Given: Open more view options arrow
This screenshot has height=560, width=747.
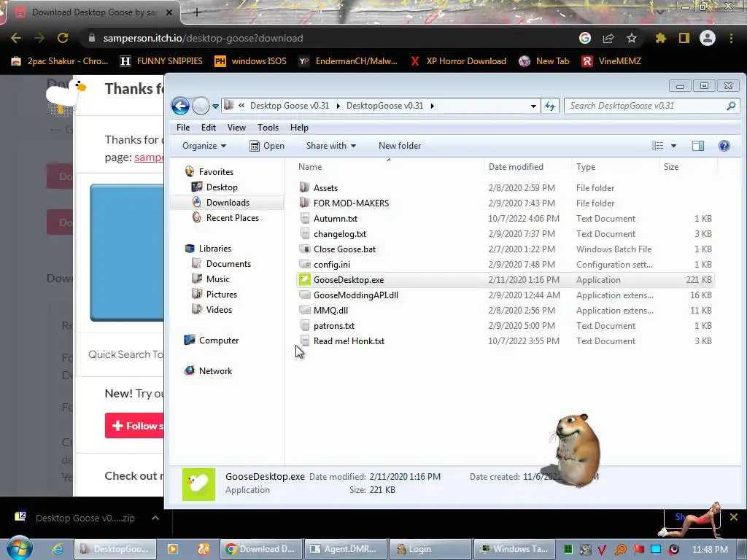Looking at the screenshot, I should 673,146.
